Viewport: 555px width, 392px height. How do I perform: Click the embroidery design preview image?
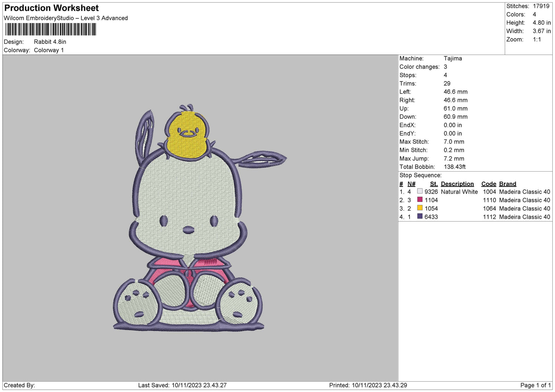[x=200, y=218]
